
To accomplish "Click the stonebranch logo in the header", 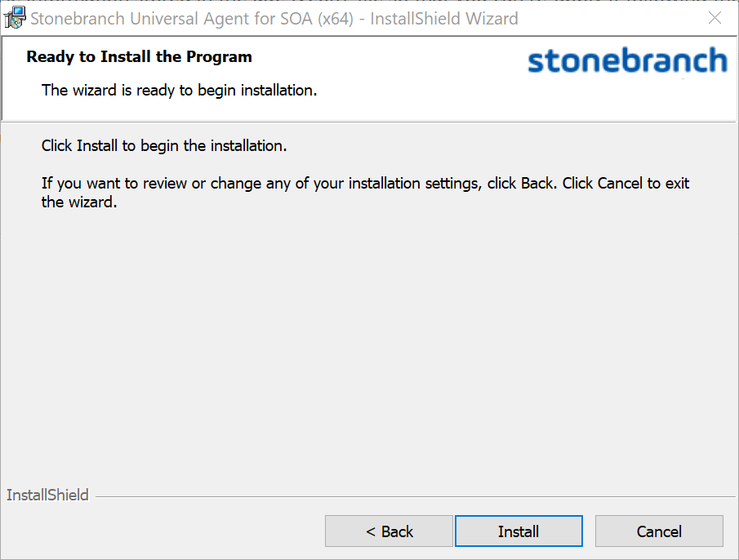I will [626, 61].
